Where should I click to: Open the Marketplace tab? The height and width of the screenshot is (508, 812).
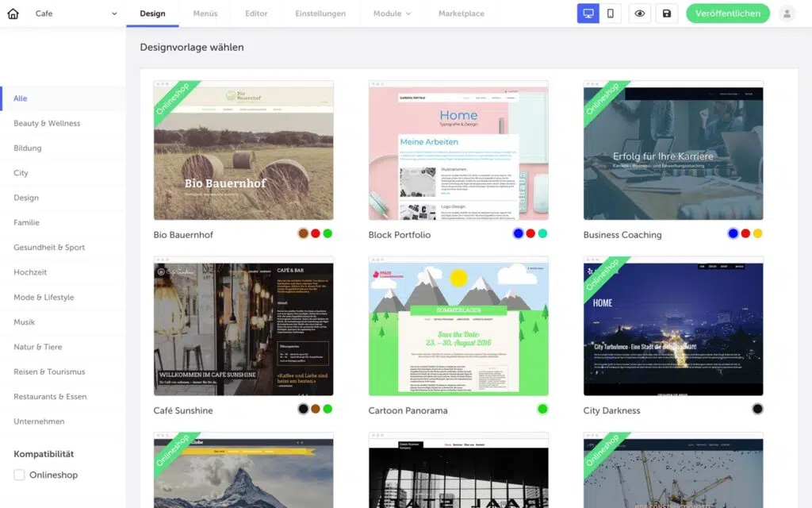461,13
